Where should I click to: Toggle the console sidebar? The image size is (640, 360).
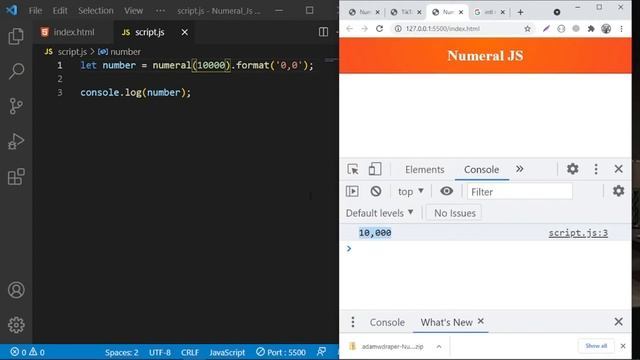tap(352, 191)
